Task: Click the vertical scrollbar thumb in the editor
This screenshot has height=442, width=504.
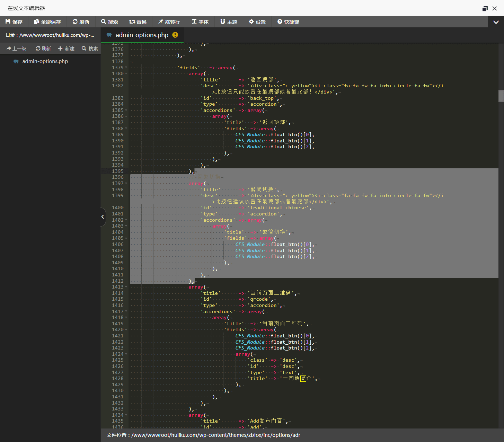Action: pos(501,96)
